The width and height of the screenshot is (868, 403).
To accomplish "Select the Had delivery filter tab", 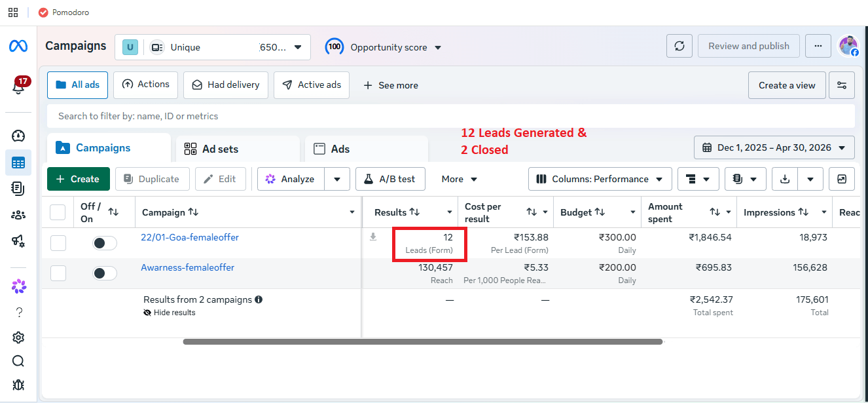I will 226,85.
